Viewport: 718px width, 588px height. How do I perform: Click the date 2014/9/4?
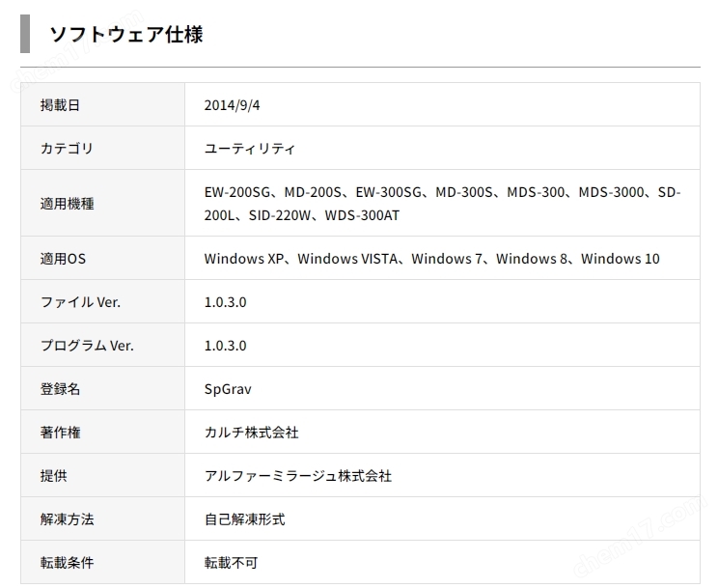coord(232,105)
